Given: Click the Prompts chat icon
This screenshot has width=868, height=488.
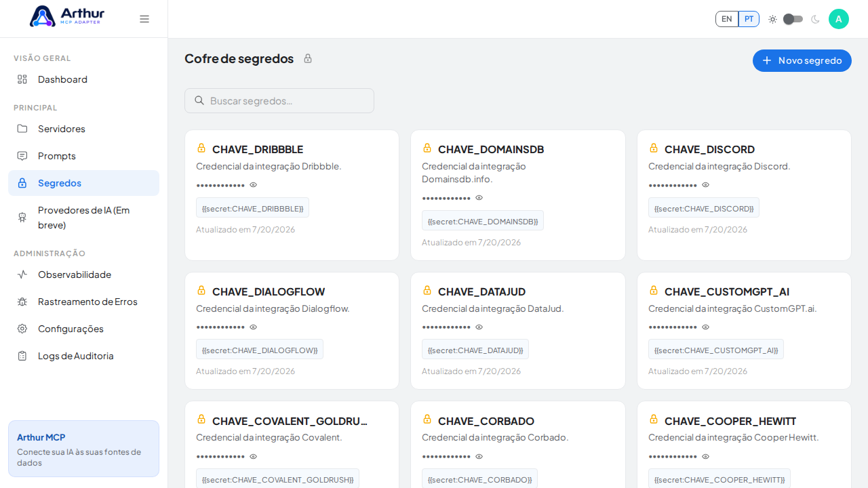Looking at the screenshot, I should point(22,156).
